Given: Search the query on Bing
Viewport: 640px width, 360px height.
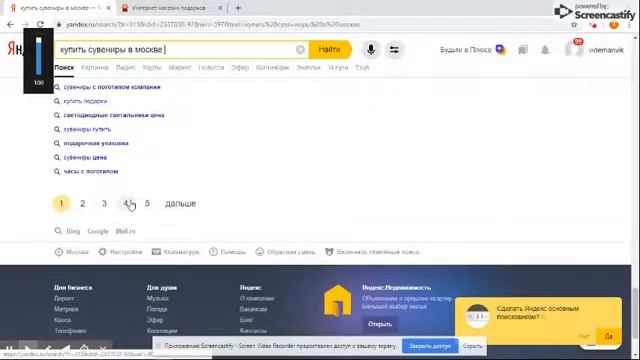Looking at the screenshot, I should (x=73, y=231).
